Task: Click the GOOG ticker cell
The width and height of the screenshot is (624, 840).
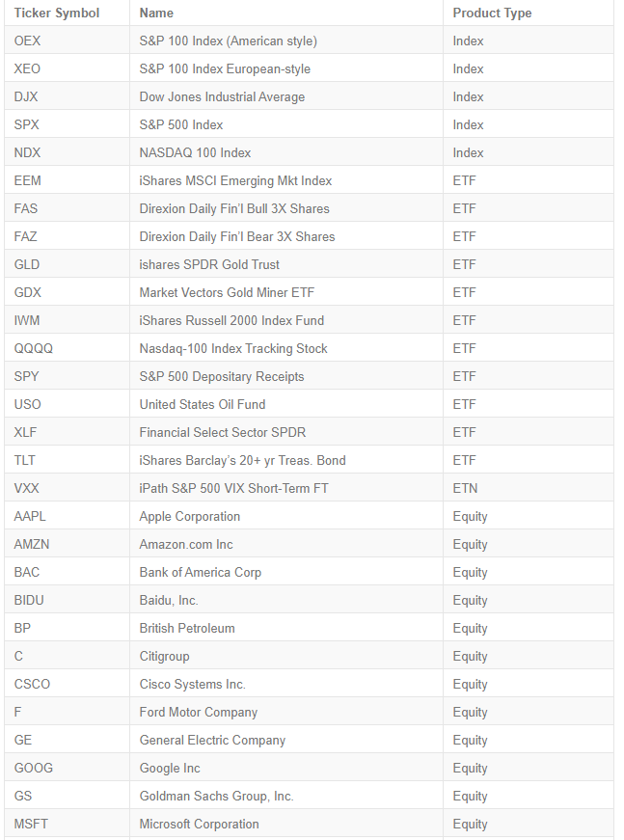Action: [34, 768]
